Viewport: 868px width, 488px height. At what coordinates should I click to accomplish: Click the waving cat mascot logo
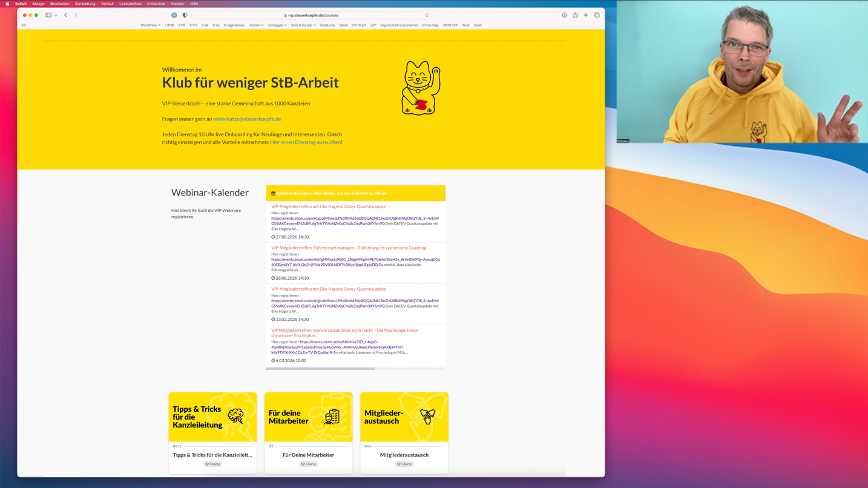(x=421, y=88)
